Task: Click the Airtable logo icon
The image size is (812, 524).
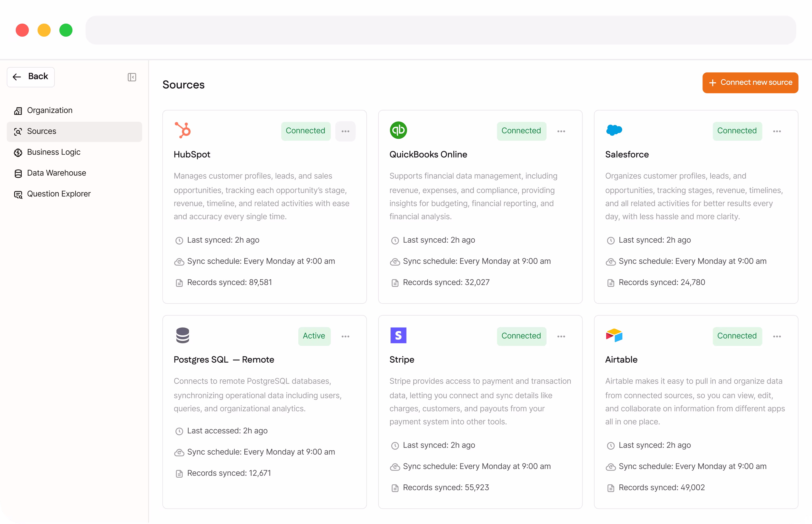Action: [x=614, y=335]
